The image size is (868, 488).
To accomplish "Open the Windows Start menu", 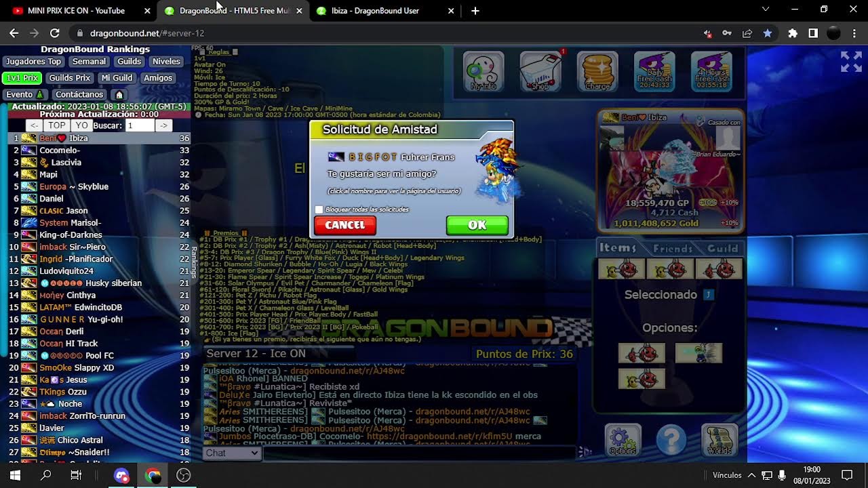I will click(x=15, y=475).
